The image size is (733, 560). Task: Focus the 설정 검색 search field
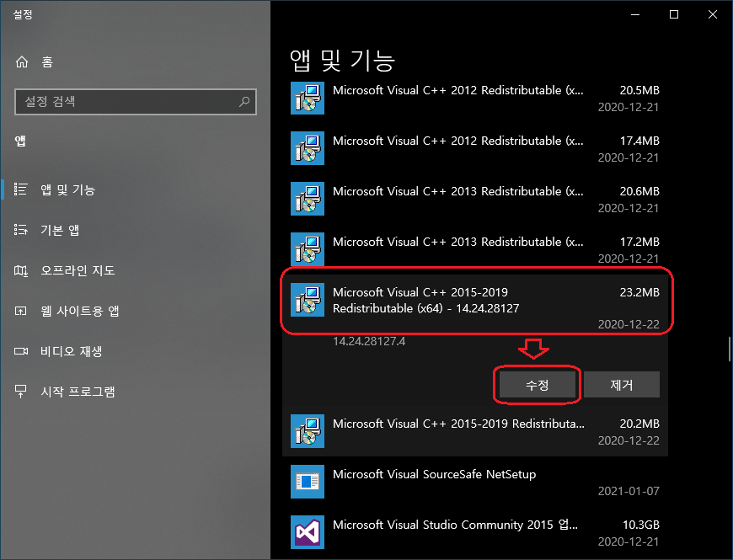coord(136,101)
